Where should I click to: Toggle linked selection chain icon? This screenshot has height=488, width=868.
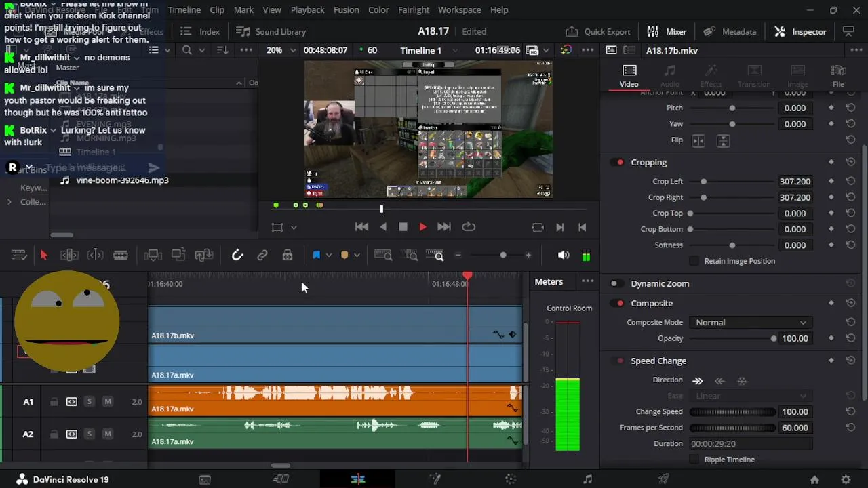(262, 255)
